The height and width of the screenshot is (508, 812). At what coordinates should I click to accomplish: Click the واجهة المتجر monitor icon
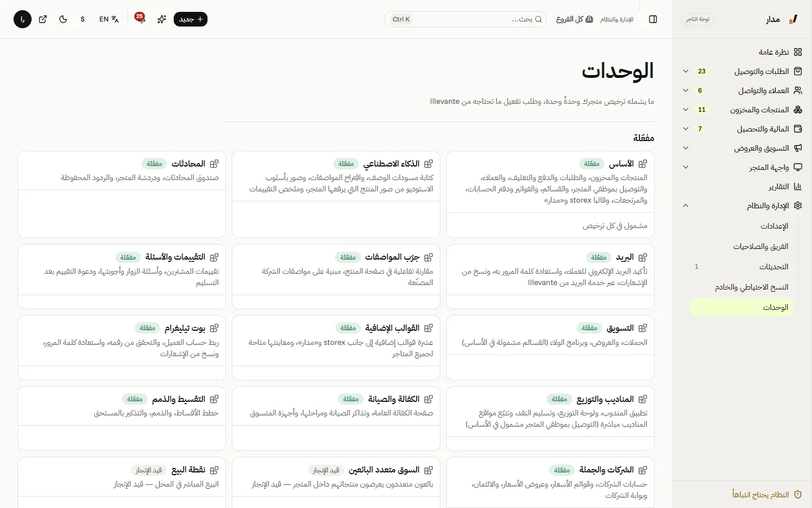(x=798, y=167)
